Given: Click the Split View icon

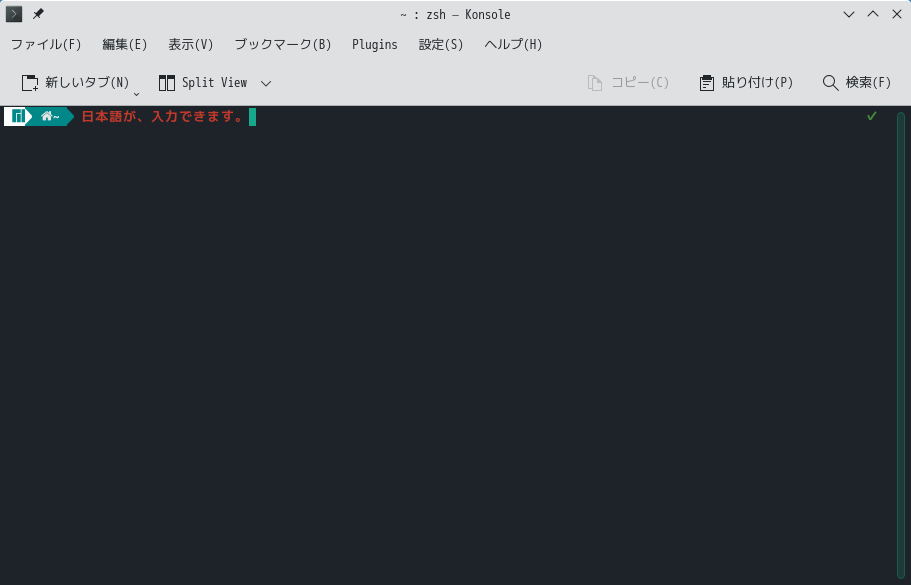Looking at the screenshot, I should pyautogui.click(x=167, y=83).
